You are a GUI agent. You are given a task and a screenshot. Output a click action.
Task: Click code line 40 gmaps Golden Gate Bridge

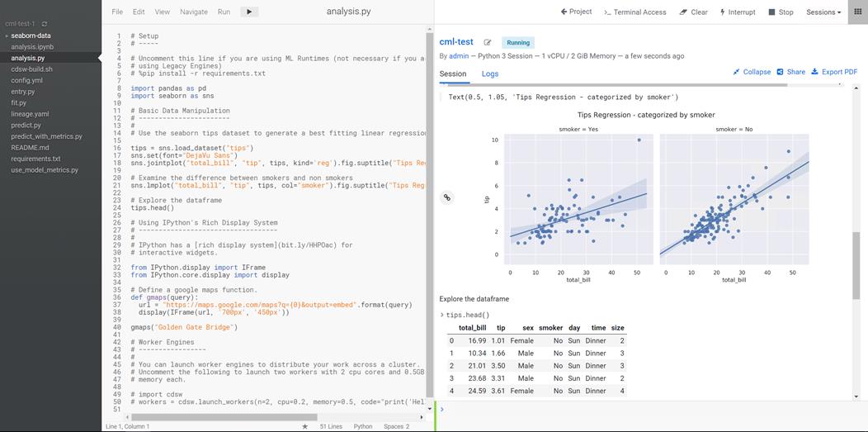(x=184, y=327)
